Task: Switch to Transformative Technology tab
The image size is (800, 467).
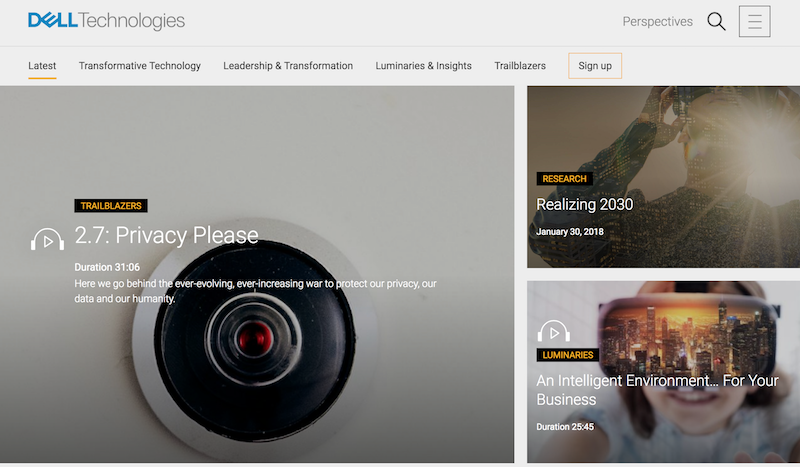Action: (x=140, y=66)
